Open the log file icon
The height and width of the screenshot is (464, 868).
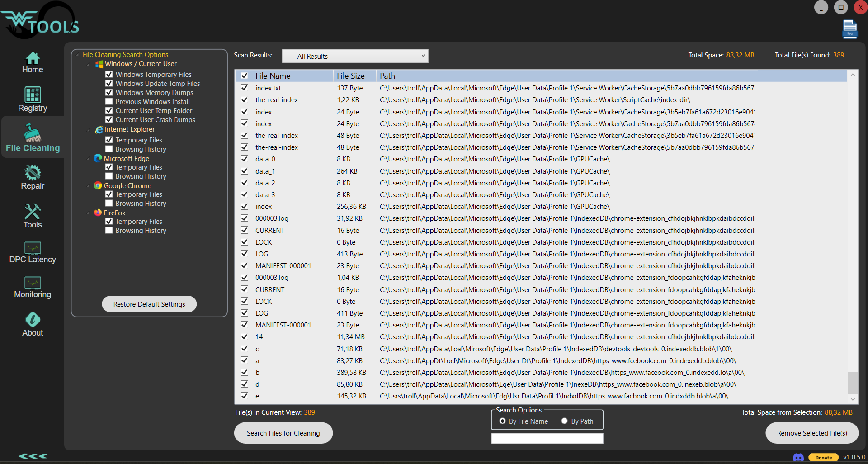tap(850, 29)
